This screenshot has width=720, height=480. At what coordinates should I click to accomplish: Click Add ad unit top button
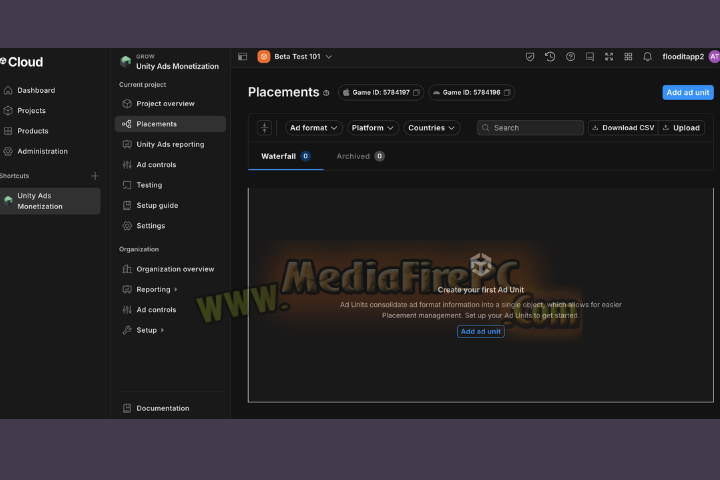pos(687,92)
